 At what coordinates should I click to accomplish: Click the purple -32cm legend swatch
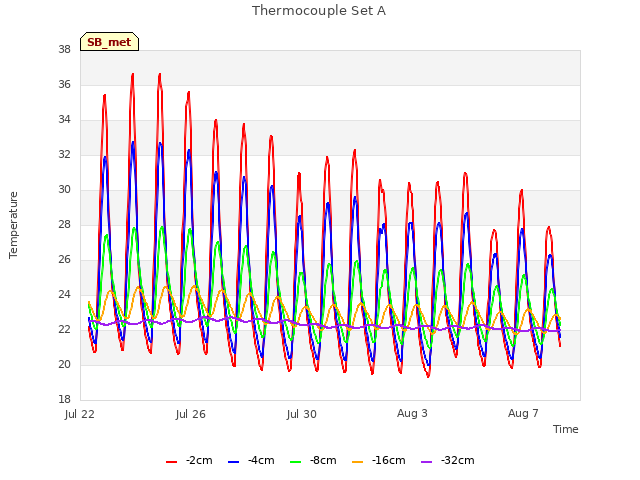pos(426,462)
